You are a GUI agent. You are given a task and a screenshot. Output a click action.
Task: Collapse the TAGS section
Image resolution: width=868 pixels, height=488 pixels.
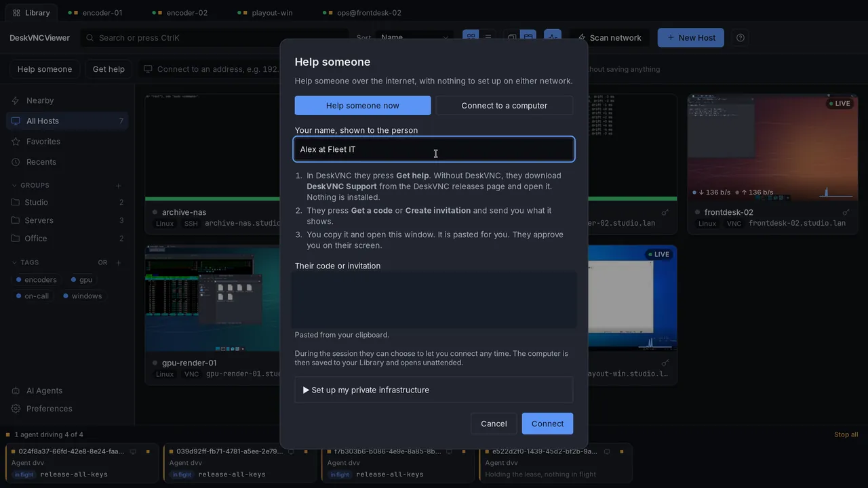point(26,263)
